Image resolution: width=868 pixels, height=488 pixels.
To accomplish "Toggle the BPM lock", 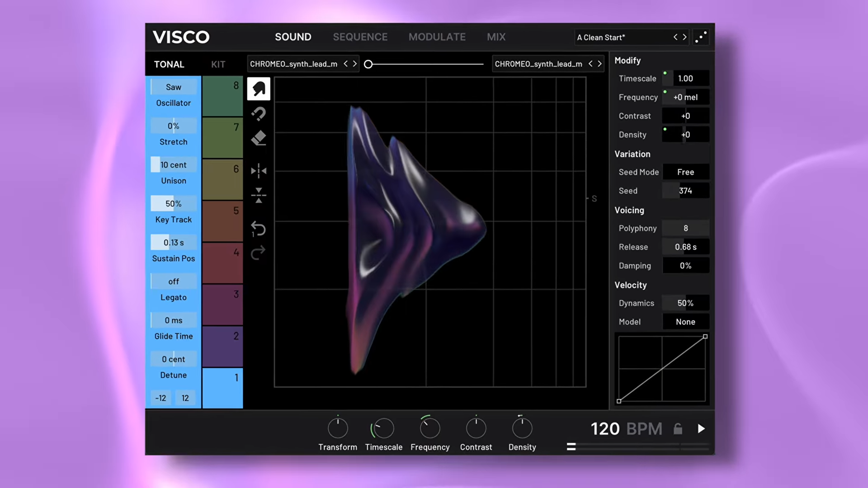I will [x=677, y=428].
